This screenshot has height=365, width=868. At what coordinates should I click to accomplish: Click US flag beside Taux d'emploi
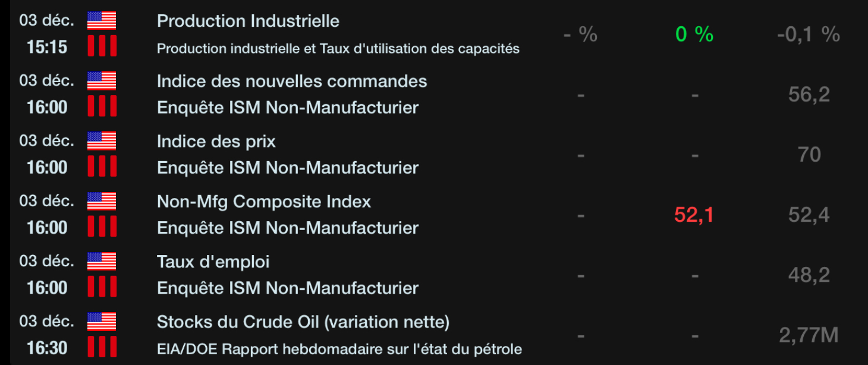pos(102,262)
